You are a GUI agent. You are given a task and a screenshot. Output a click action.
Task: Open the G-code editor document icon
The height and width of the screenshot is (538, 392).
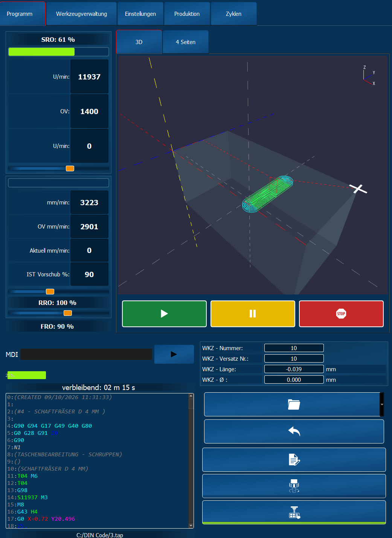(294, 460)
